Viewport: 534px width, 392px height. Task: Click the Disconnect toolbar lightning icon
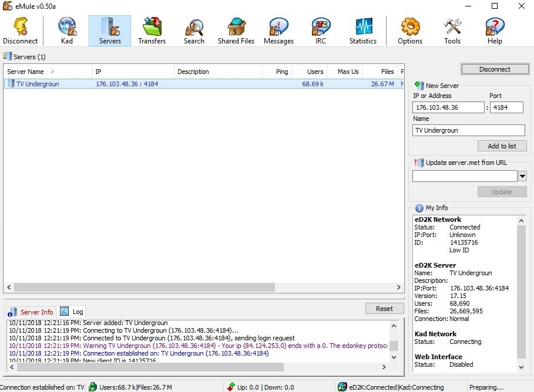tap(20, 27)
